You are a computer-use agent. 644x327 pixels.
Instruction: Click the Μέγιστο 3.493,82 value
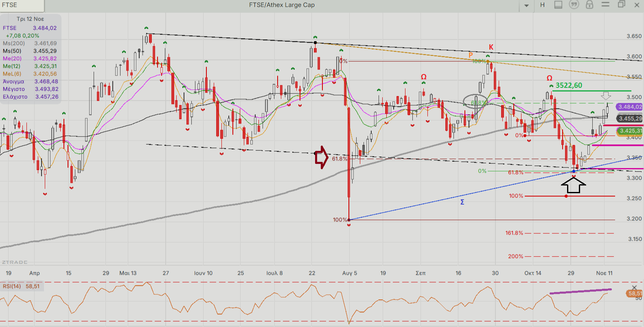[x=46, y=89]
